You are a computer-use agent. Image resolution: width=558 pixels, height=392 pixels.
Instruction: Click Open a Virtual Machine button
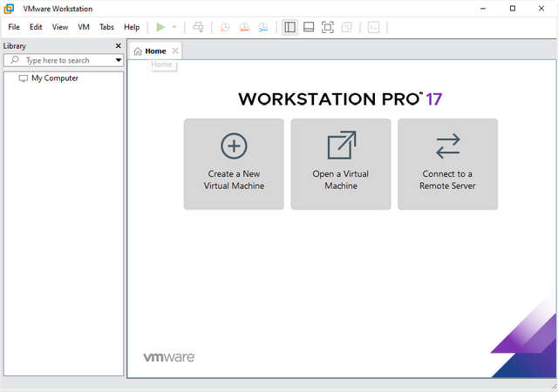(340, 164)
